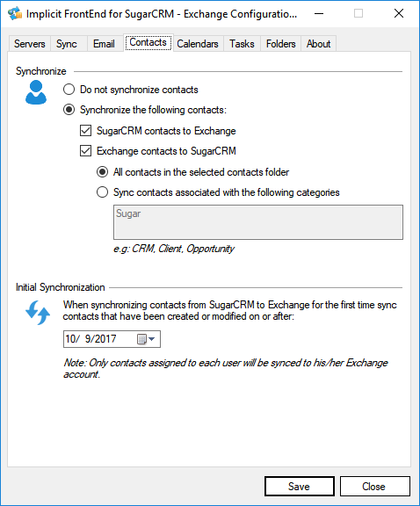The height and width of the screenshot is (506, 420).
Task: Select Sync contacts associated with categories option
Action: click(102, 192)
